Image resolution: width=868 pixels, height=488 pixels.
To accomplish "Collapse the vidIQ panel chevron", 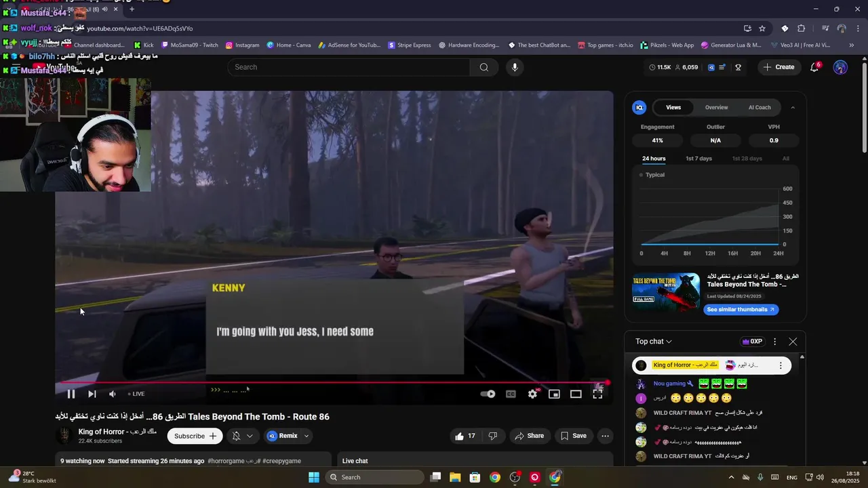I will [x=793, y=107].
